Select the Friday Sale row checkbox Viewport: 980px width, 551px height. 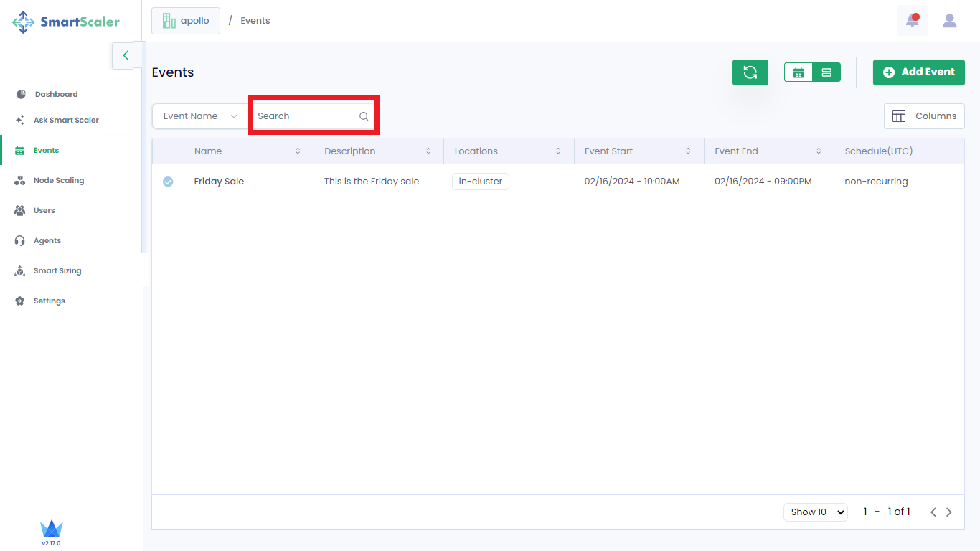[x=168, y=182]
